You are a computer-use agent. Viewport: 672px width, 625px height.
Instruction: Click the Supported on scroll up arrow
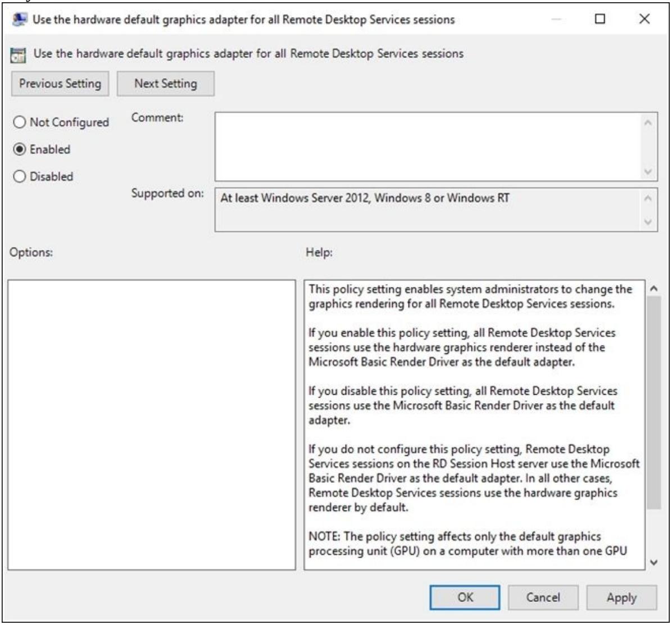[648, 198]
